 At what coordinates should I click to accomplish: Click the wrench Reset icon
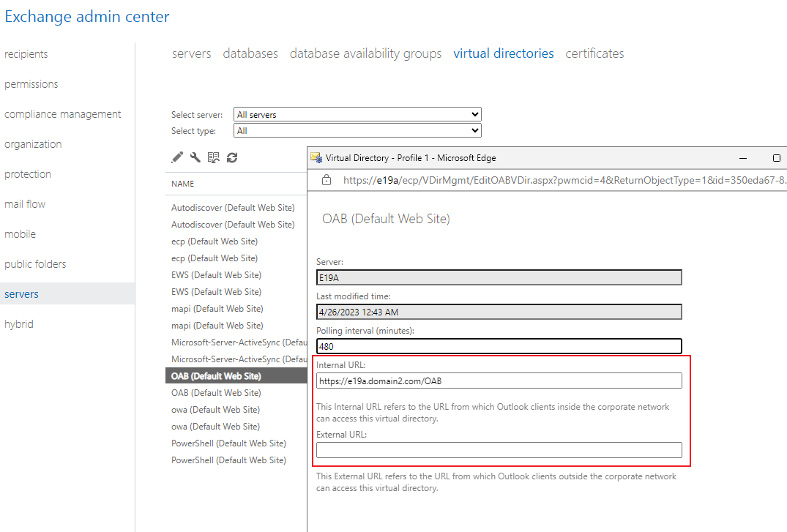tap(195, 157)
